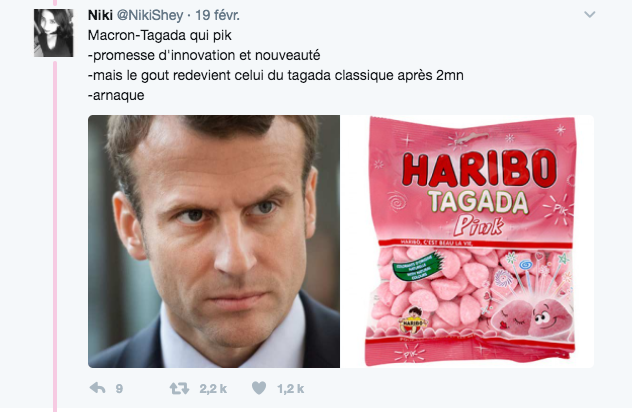The width and height of the screenshot is (632, 412).
Task: Click the 1,2 k likes count
Action: (x=290, y=389)
